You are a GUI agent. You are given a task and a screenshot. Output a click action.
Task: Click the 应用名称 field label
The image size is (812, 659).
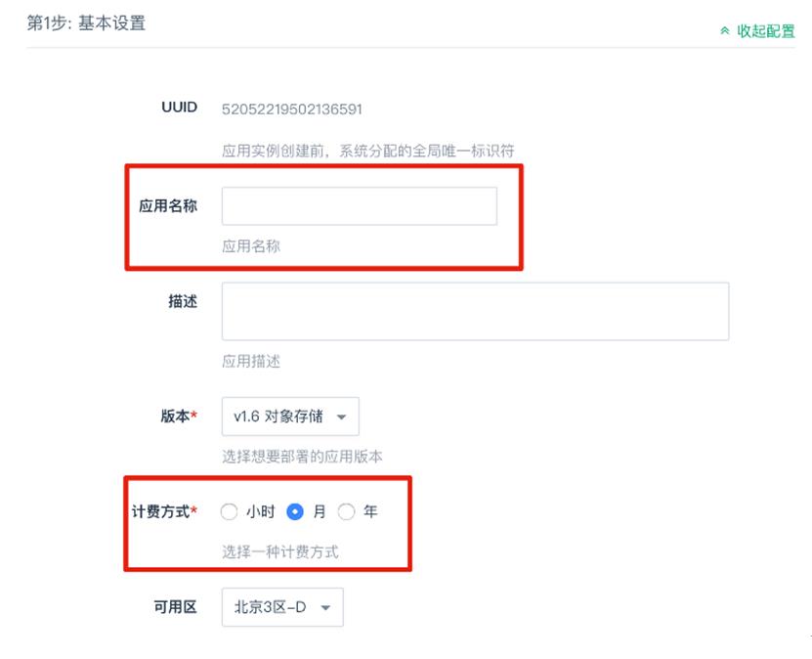168,206
